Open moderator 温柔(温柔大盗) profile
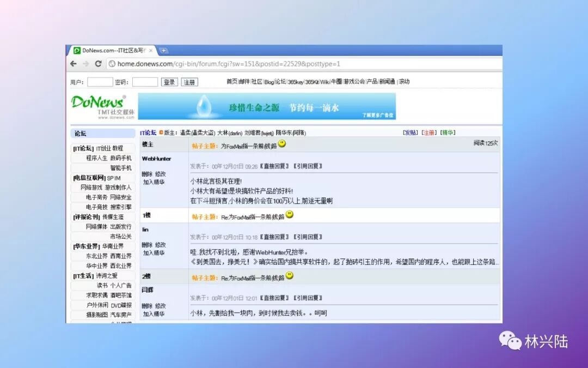 pos(198,132)
